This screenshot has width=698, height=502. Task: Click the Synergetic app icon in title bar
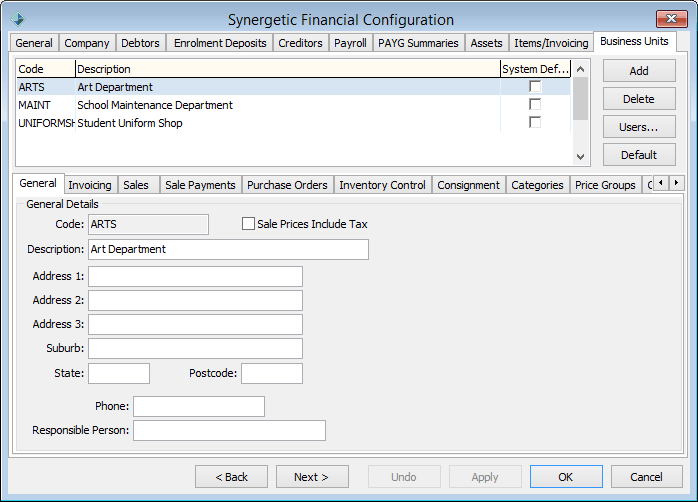coord(18,19)
